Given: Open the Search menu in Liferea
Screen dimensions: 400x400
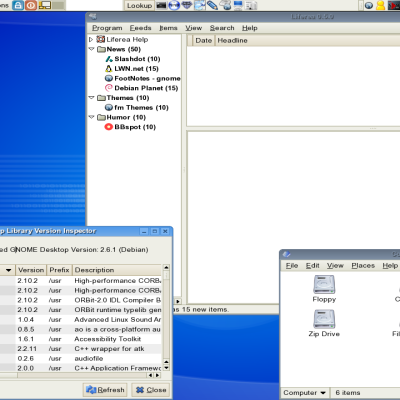Looking at the screenshot, I should [x=222, y=28].
